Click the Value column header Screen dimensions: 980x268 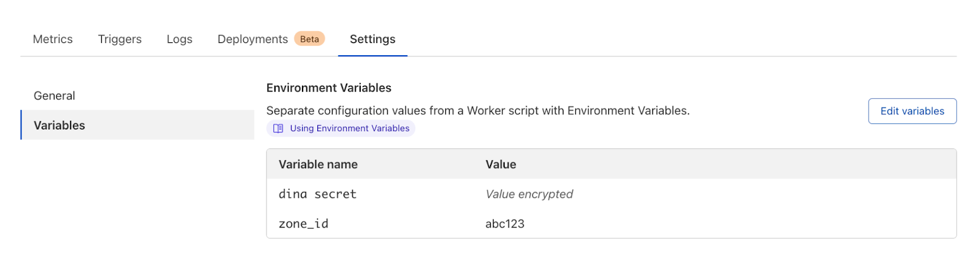501,164
